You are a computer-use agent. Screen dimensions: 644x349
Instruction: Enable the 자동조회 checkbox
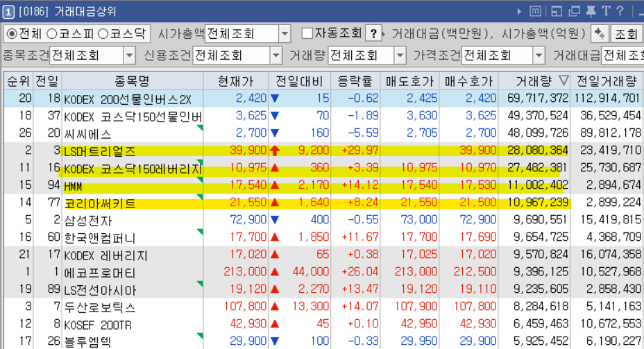pos(307,33)
